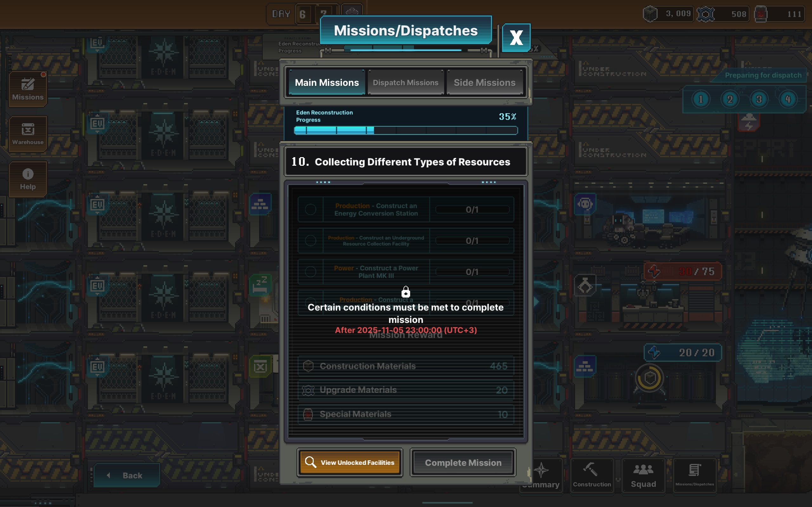Click the Help info icon
This screenshot has height=507, width=812.
pyautogui.click(x=28, y=179)
